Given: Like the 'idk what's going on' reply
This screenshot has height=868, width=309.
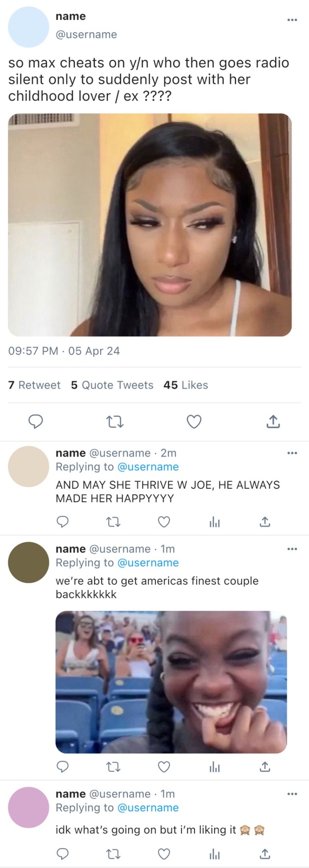Looking at the screenshot, I should click(x=164, y=854).
